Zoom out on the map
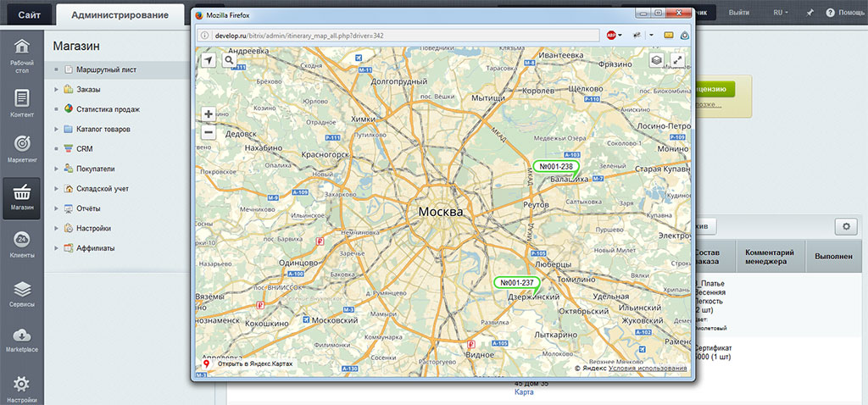This screenshot has height=405, width=868. pyautogui.click(x=209, y=132)
